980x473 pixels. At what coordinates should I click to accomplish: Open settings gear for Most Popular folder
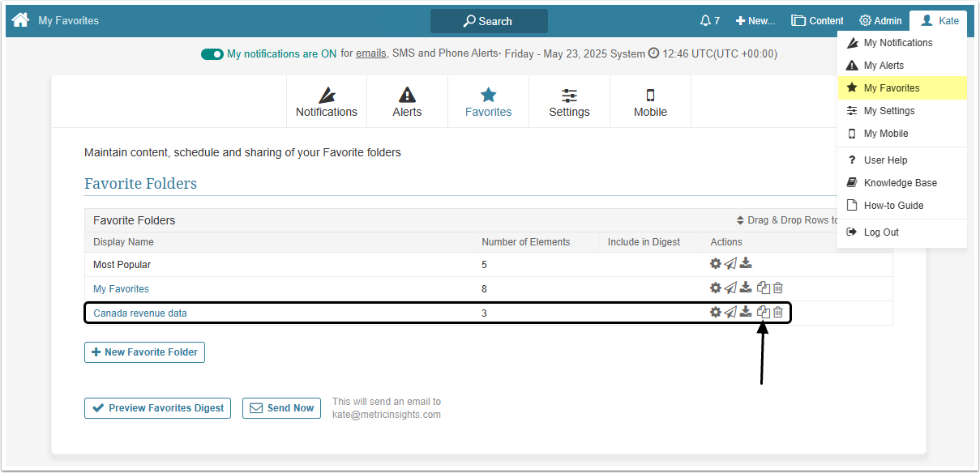click(x=715, y=263)
